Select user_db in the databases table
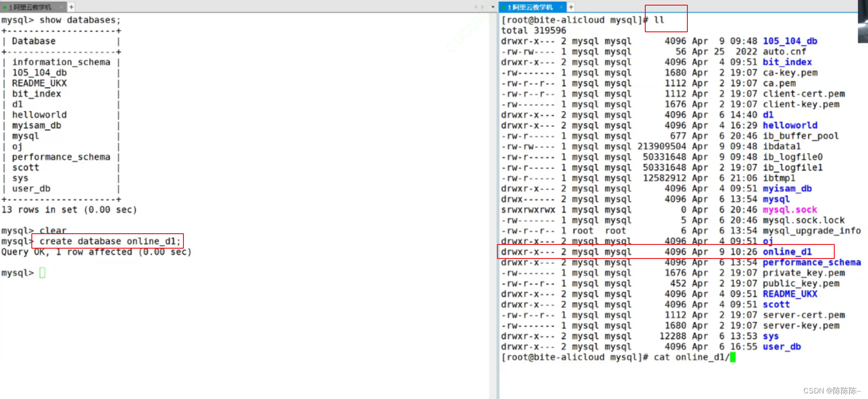 (31, 189)
